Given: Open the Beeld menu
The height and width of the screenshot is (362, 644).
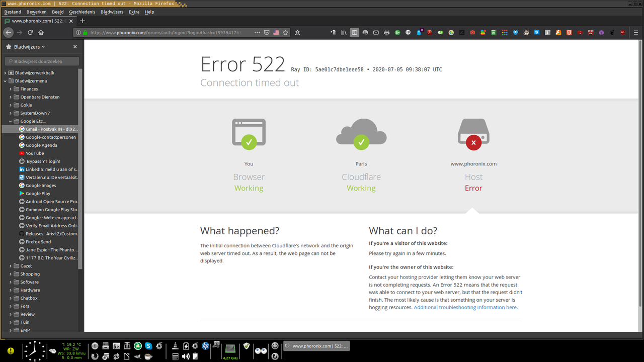Looking at the screenshot, I should coord(58,12).
